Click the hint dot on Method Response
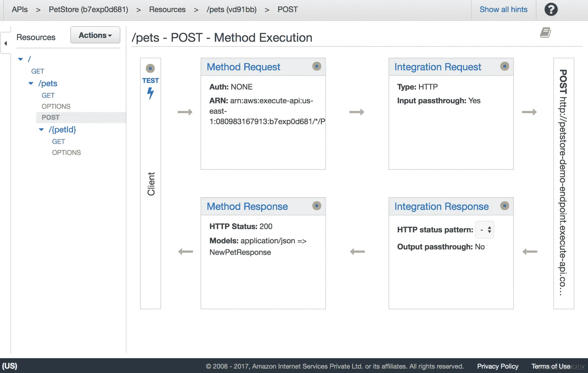Viewport: 588px width, 373px height. tap(317, 206)
